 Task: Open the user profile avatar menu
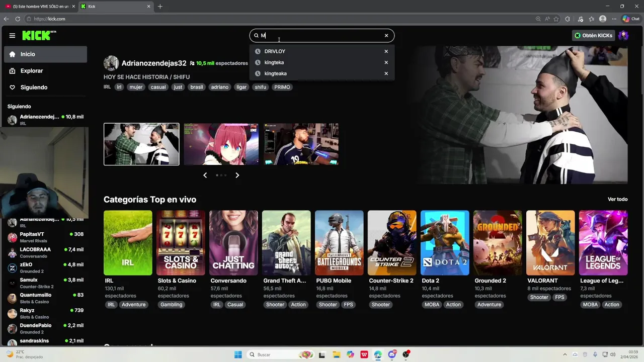(623, 36)
